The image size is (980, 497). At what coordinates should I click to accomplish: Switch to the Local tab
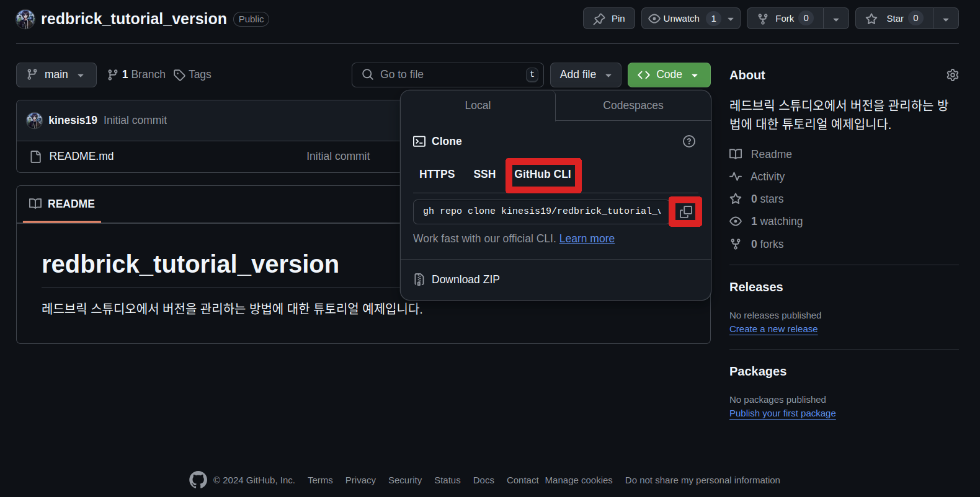pos(478,105)
